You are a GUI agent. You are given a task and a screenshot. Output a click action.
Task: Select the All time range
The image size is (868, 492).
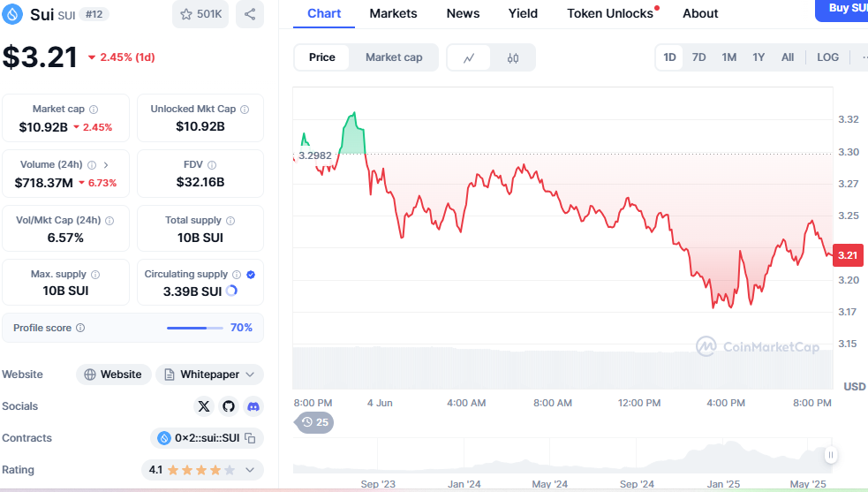pos(787,57)
